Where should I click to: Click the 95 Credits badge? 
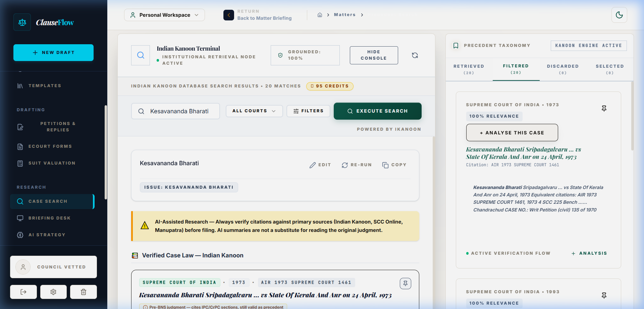[330, 86]
